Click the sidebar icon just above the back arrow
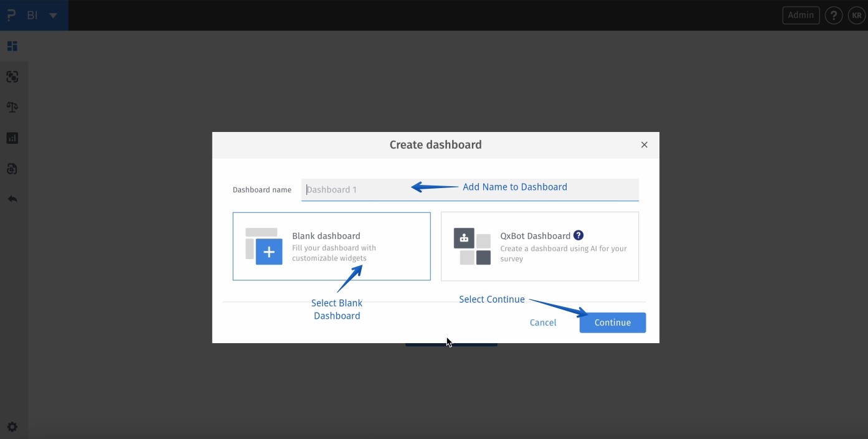The image size is (868, 439). tap(12, 169)
